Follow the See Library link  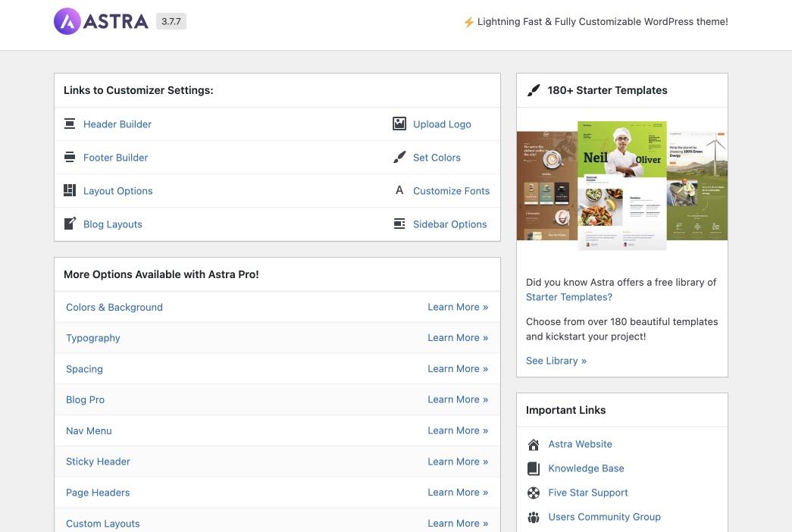click(x=556, y=360)
